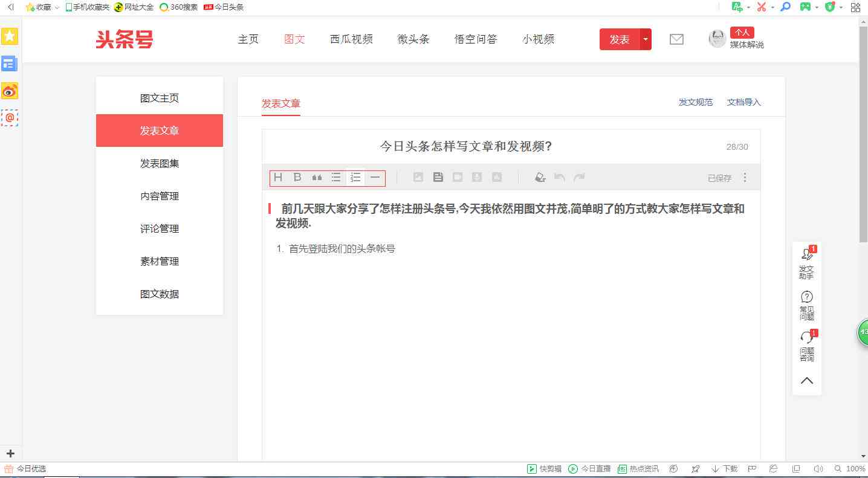Apply heading format with the H icon

(278, 177)
